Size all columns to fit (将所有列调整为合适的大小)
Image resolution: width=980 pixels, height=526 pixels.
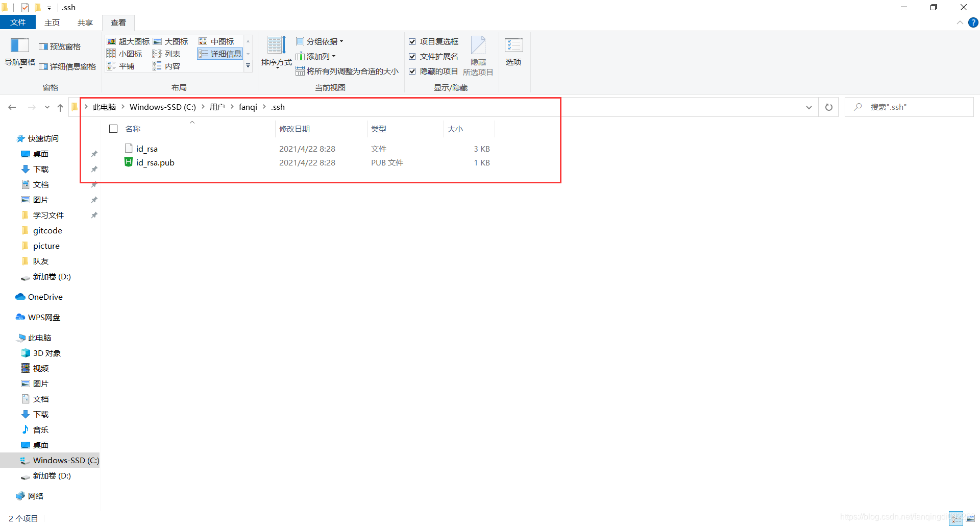pos(347,71)
